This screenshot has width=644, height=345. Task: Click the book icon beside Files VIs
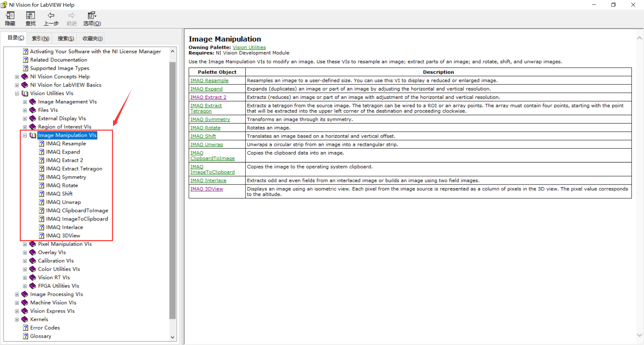(x=33, y=110)
